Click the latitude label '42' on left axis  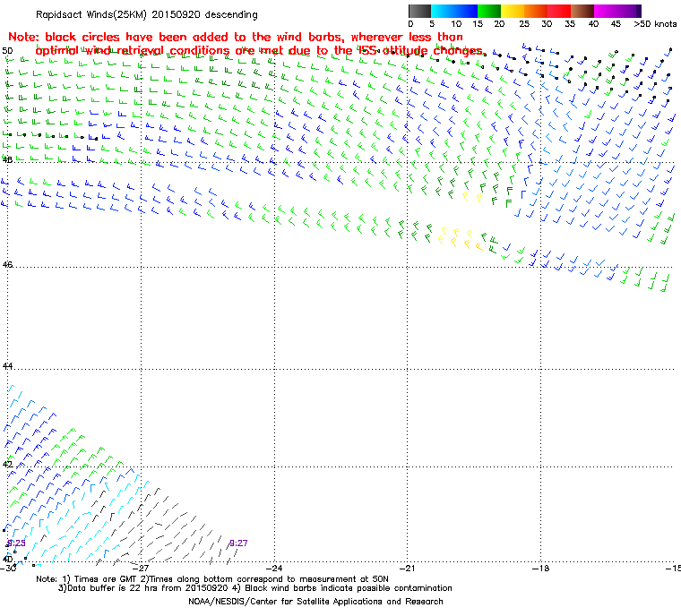[x=7, y=464]
